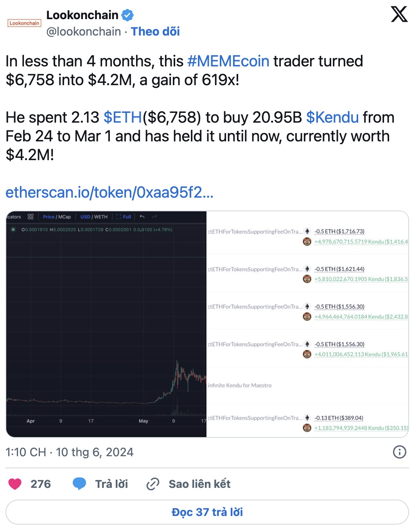Viewport: 420px width, 532px height.
Task: Open the #MEMEcoin hashtag
Action: point(228,61)
